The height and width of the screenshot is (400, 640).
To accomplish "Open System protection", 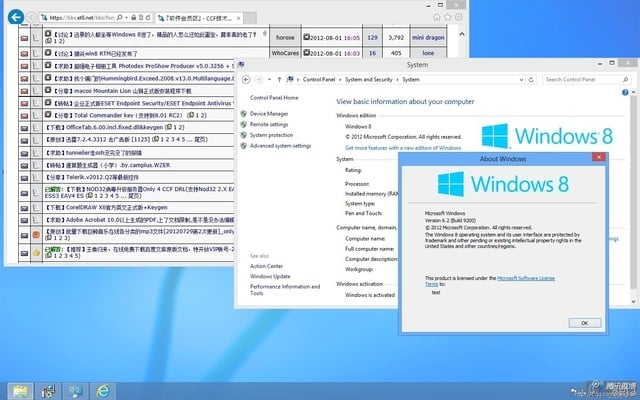I will pyautogui.click(x=271, y=135).
